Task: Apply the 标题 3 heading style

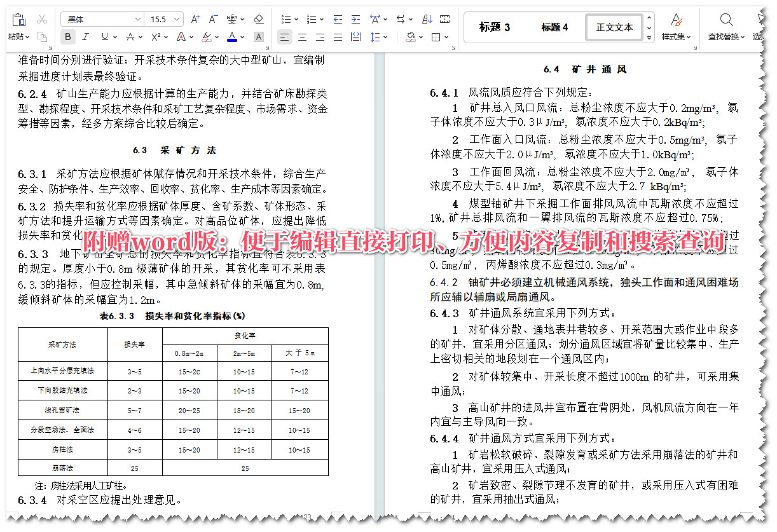Action: coord(495,27)
